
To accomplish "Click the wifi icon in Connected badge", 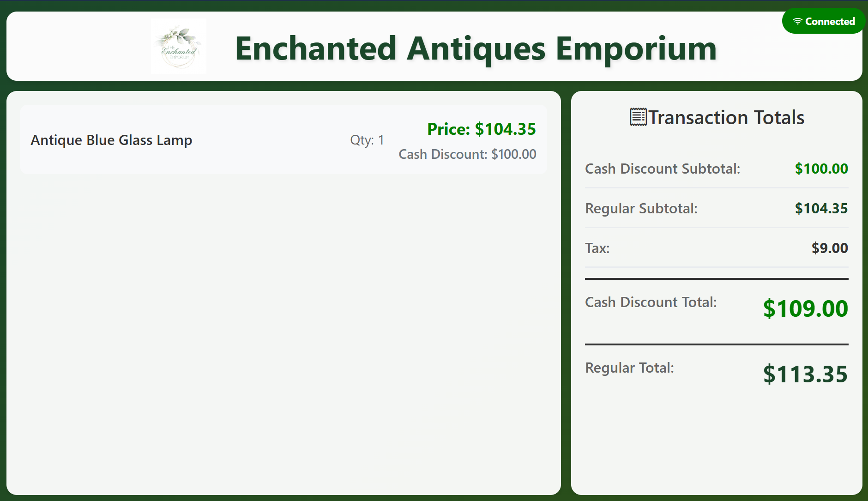I will coord(797,22).
